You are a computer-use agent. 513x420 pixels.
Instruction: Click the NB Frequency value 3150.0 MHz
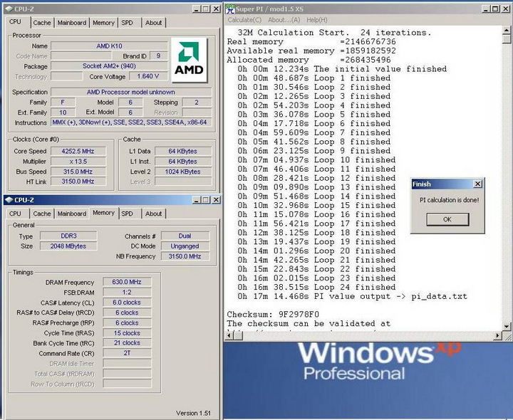[185, 256]
